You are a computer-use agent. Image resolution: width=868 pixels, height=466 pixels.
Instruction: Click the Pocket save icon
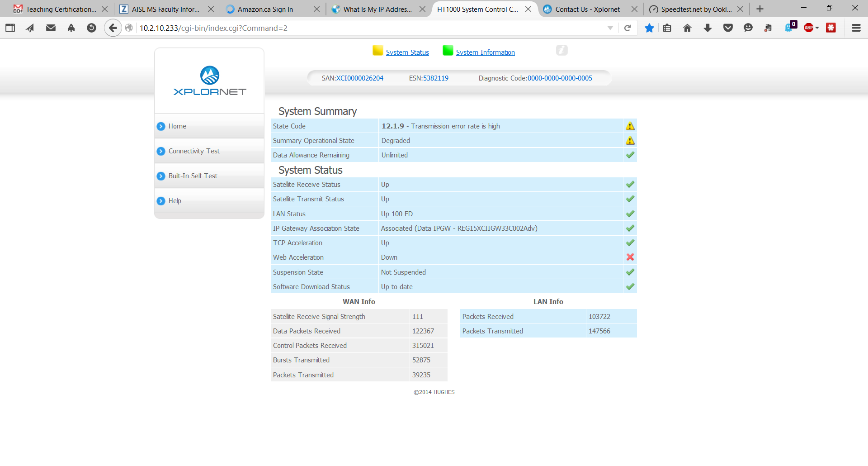[728, 28]
